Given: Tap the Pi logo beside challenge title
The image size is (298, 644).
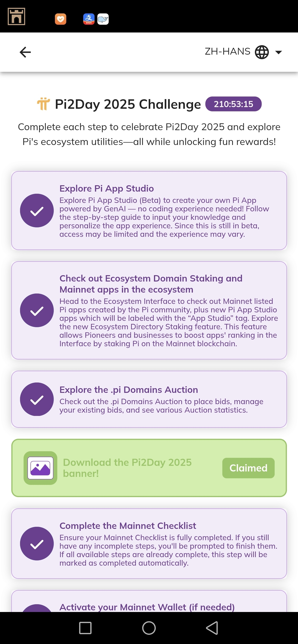Looking at the screenshot, I should click(x=43, y=104).
